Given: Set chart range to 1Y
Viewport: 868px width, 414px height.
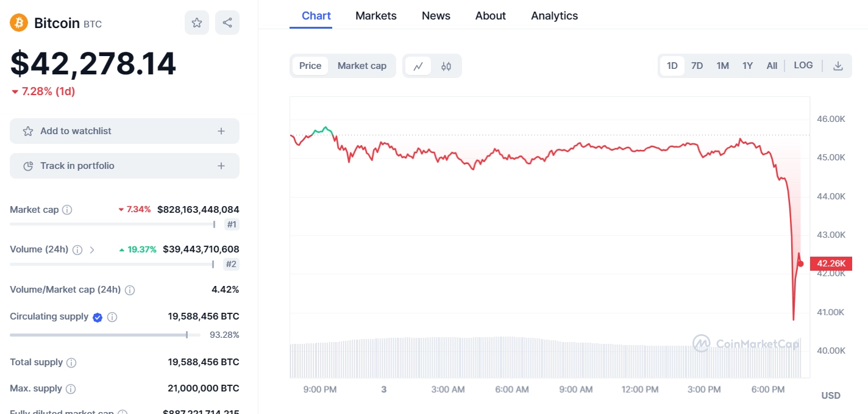Looking at the screenshot, I should [748, 66].
